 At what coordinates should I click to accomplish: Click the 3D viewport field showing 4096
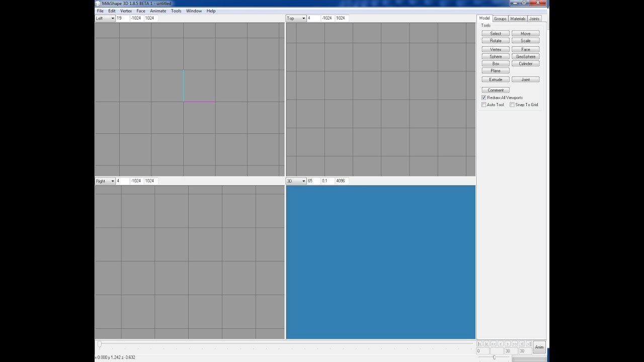click(342, 181)
